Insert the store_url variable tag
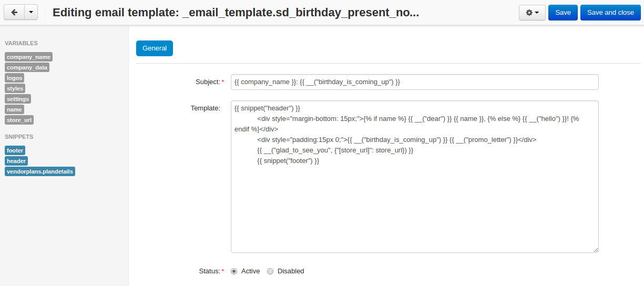 (x=19, y=120)
